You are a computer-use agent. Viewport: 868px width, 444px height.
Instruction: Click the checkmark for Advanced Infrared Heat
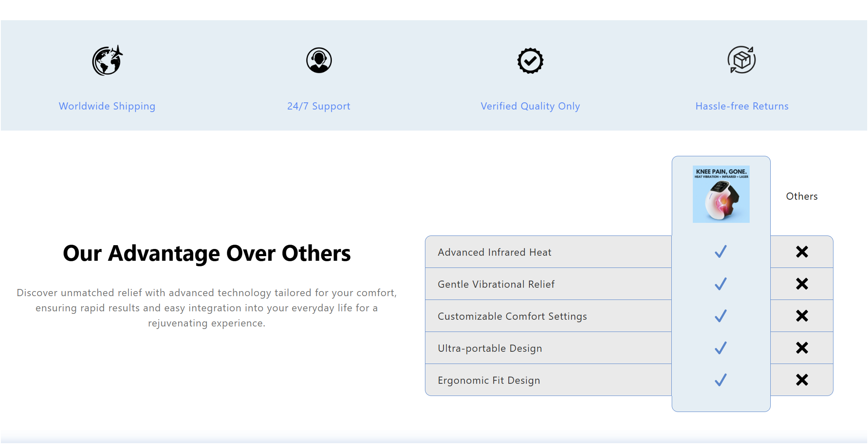(721, 251)
